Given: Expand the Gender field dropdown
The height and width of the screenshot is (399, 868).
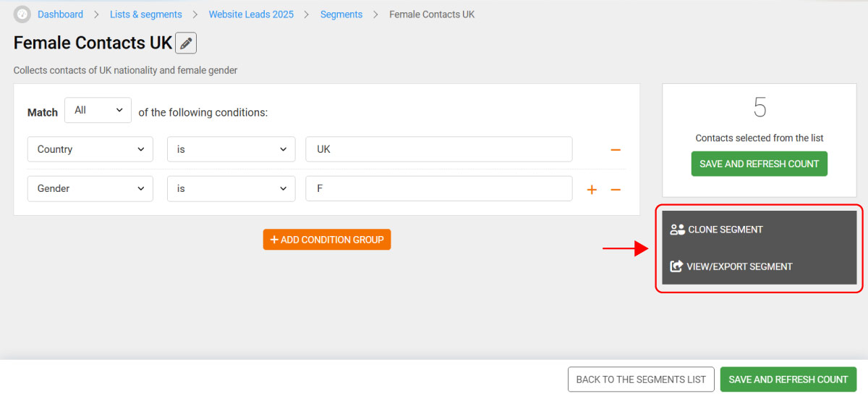Looking at the screenshot, I should [x=90, y=189].
